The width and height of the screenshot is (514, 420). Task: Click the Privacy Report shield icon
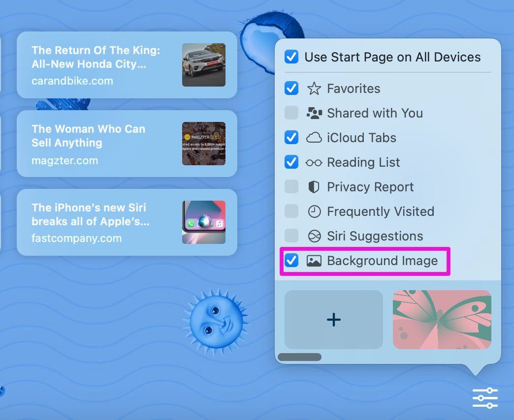pyautogui.click(x=314, y=187)
